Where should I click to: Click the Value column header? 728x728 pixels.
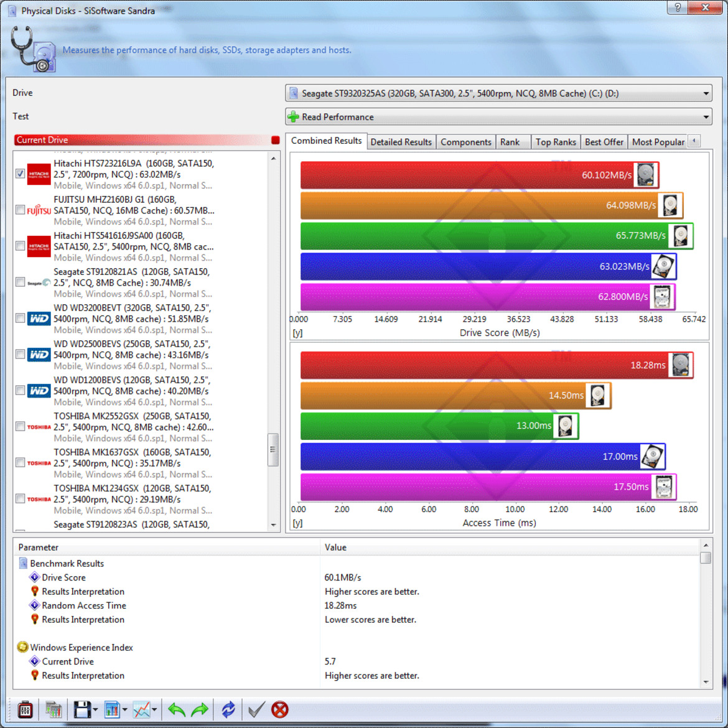coord(510,547)
